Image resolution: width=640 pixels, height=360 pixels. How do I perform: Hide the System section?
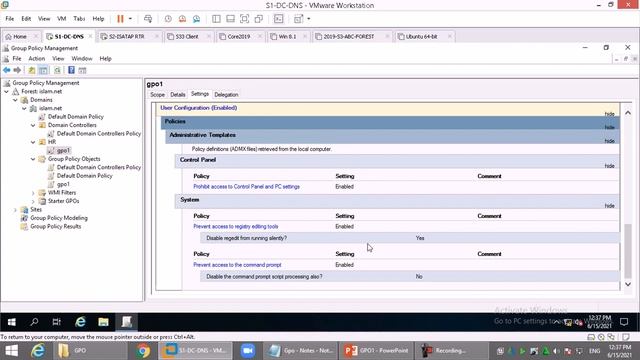[x=609, y=206]
